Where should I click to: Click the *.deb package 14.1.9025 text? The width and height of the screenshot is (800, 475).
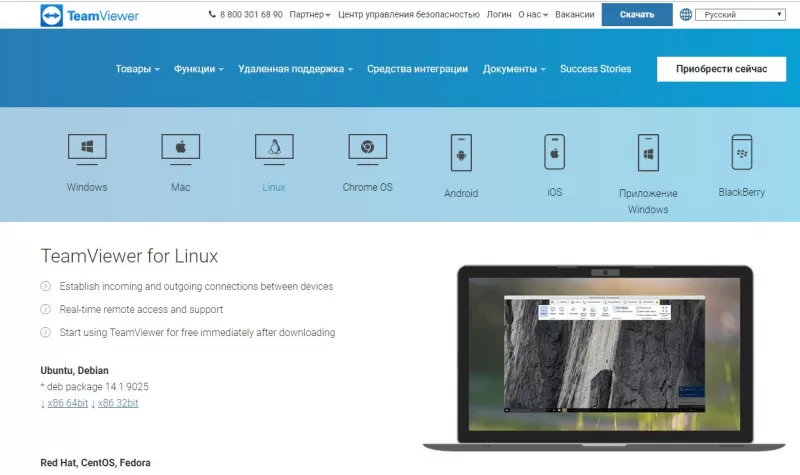pyautogui.click(x=94, y=387)
